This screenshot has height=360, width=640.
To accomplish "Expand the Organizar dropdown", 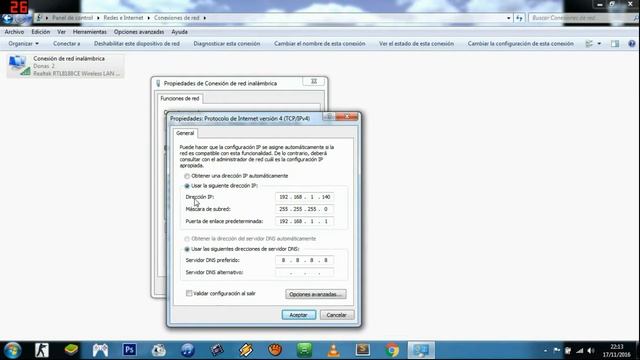I will tap(24, 44).
